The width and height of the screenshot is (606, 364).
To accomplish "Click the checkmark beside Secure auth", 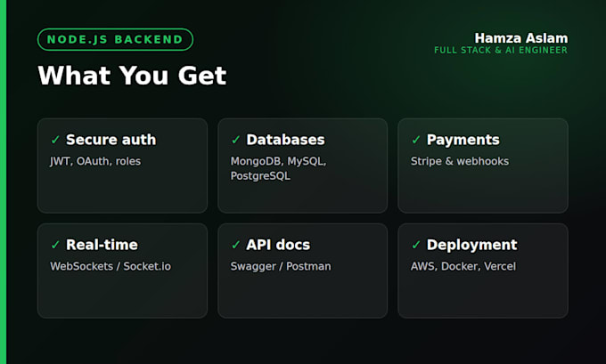I will tap(55, 140).
